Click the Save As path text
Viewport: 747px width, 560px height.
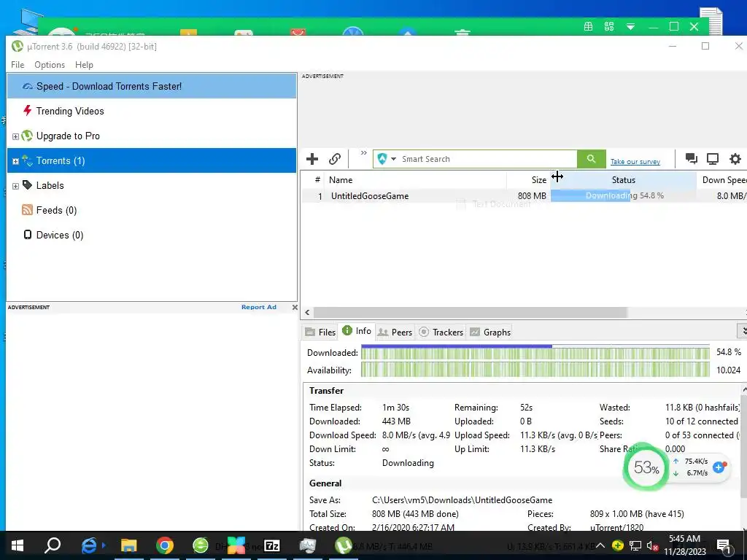462,500
